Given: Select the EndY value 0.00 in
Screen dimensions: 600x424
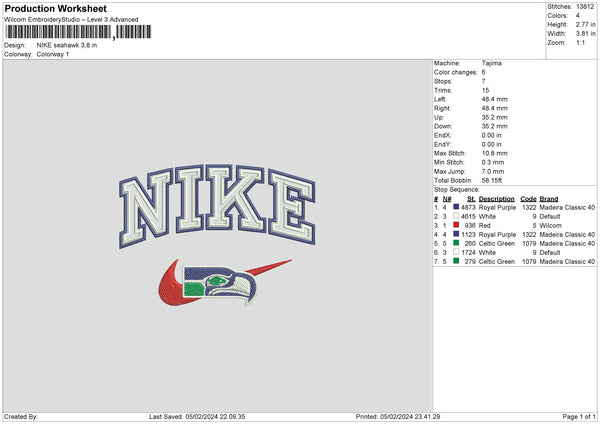Looking at the screenshot, I should pos(491,144).
